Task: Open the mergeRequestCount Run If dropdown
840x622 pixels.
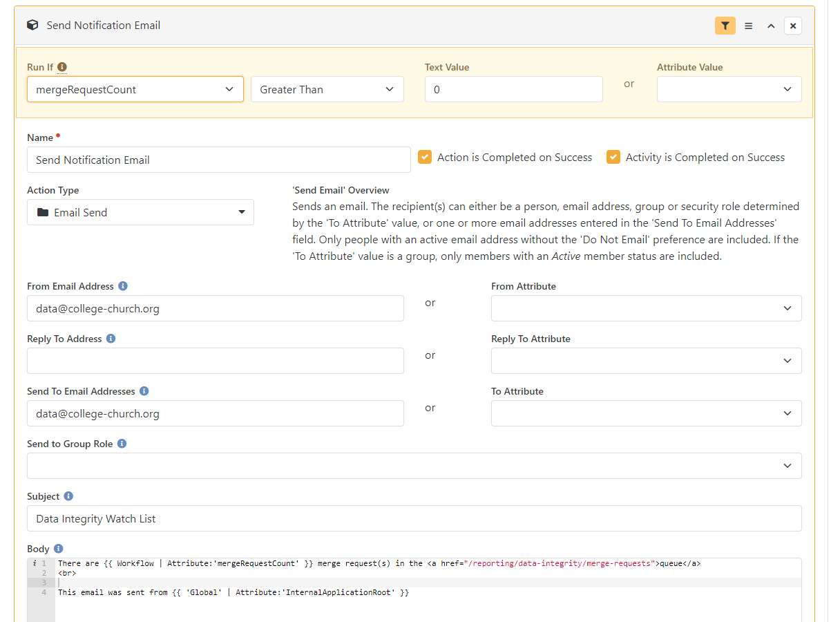Action: [x=135, y=89]
